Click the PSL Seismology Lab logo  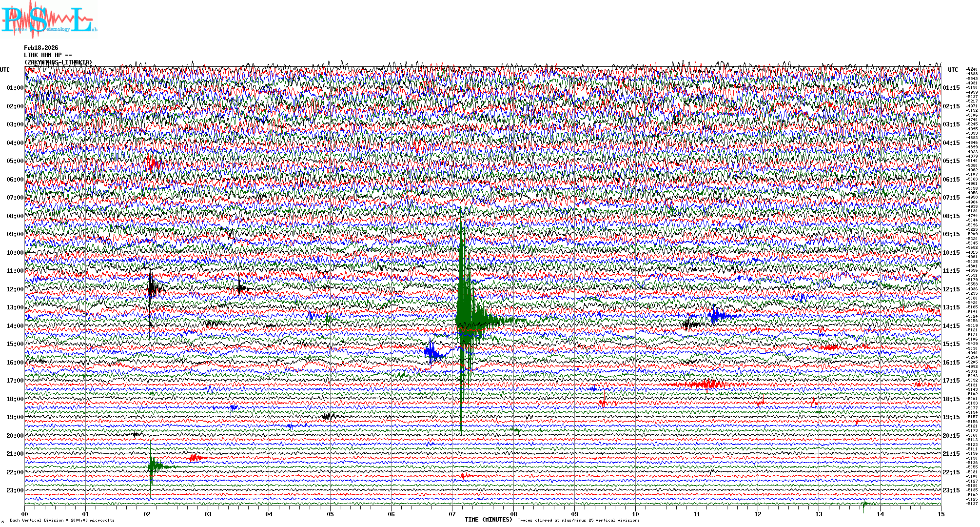(x=48, y=20)
